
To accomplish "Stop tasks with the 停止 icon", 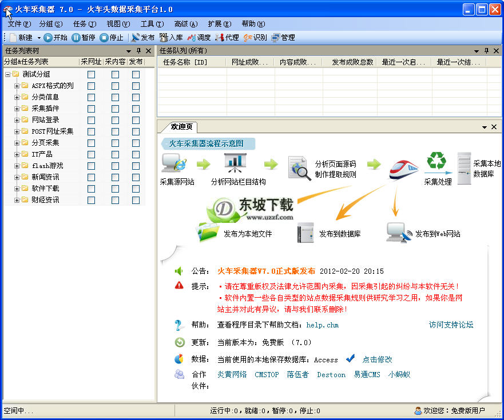I will [x=104, y=38].
